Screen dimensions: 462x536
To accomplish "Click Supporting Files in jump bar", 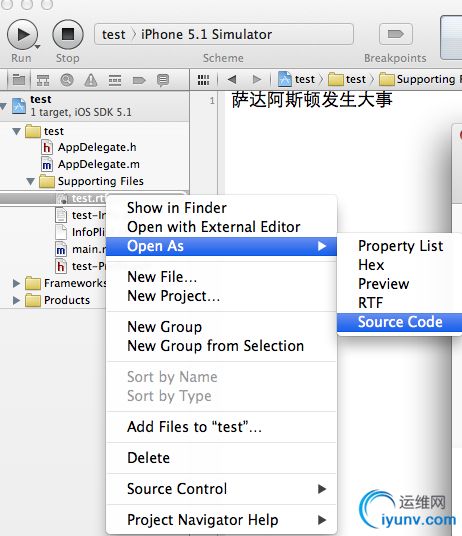I will 420,79.
